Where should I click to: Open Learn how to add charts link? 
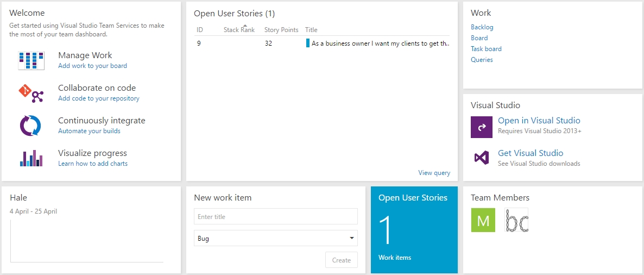pos(93,164)
